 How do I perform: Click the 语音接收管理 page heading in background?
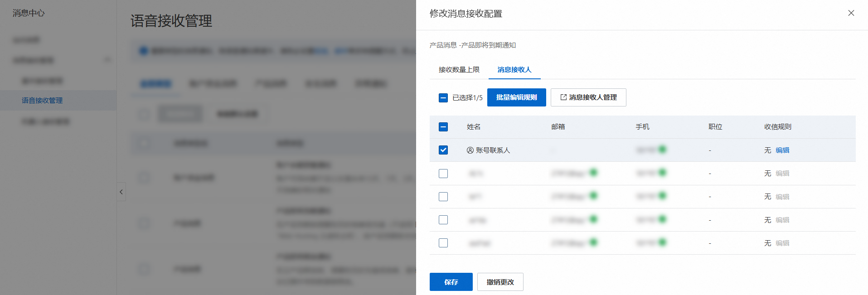pyautogui.click(x=171, y=21)
